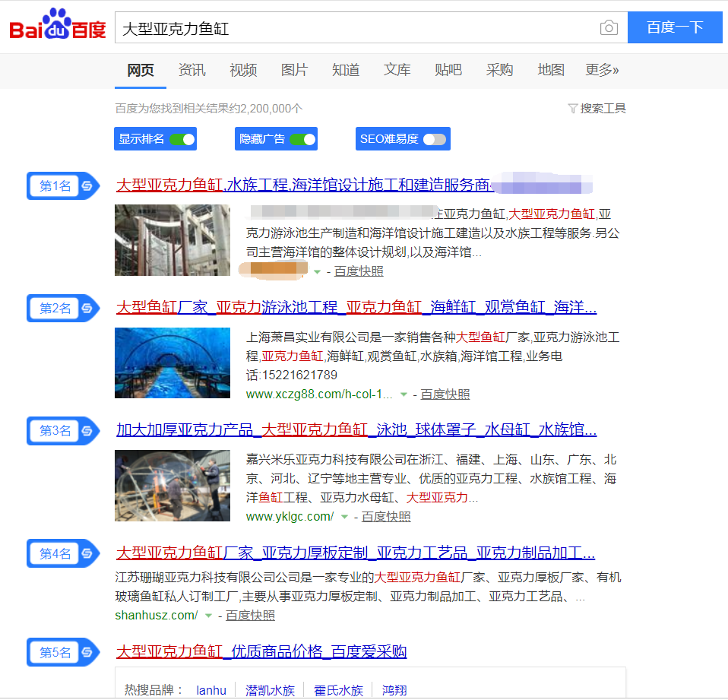Open 百度快照 for www.xczg88.com result
Screen dimensions: 728x700
tap(445, 394)
